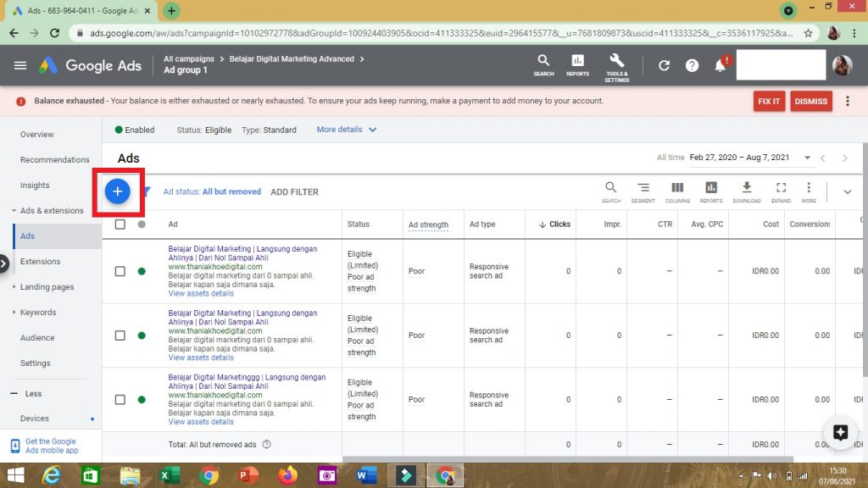This screenshot has height=488, width=868.
Task: Click the refresh icon in the header
Action: click(664, 65)
